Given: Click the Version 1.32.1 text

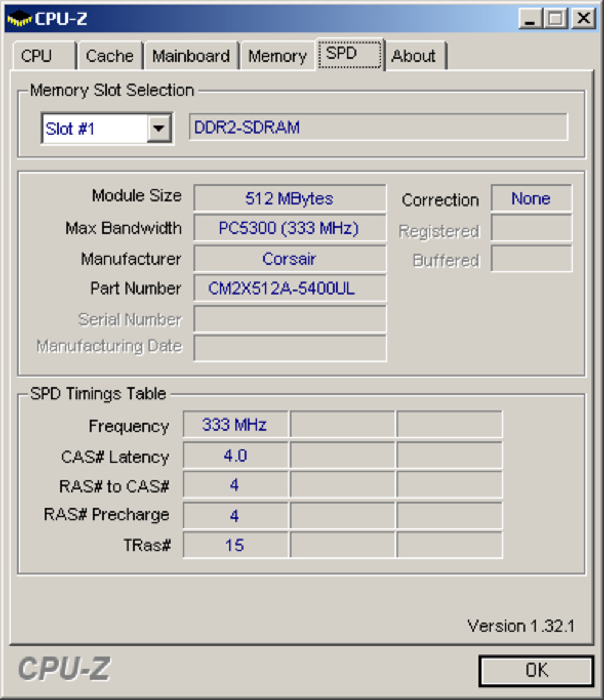Looking at the screenshot, I should coord(521,626).
